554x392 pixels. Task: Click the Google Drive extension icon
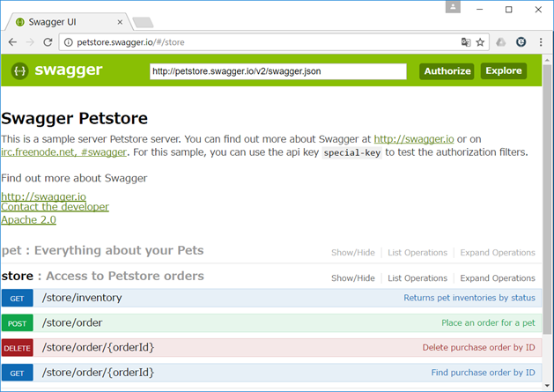coord(500,42)
